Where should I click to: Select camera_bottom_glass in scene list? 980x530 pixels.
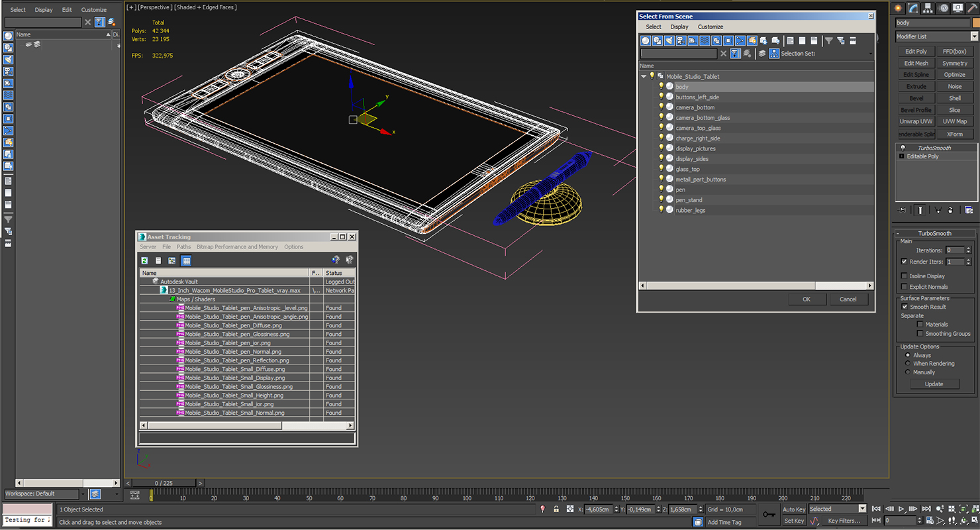coord(703,118)
